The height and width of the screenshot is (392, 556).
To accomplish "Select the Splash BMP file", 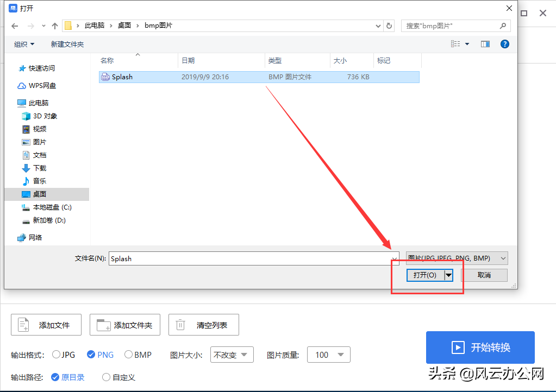I will pyautogui.click(x=259, y=77).
